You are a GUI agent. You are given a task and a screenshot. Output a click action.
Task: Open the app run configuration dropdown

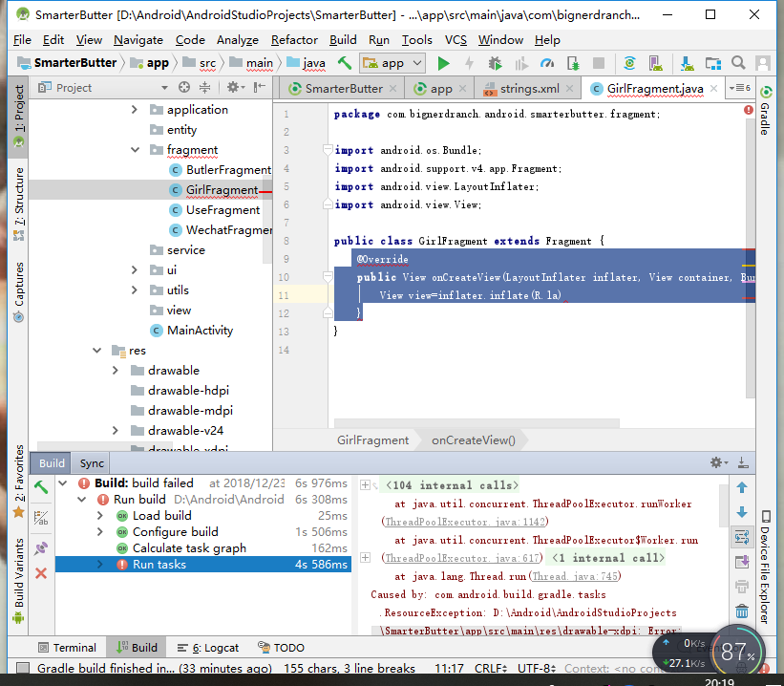(x=392, y=63)
